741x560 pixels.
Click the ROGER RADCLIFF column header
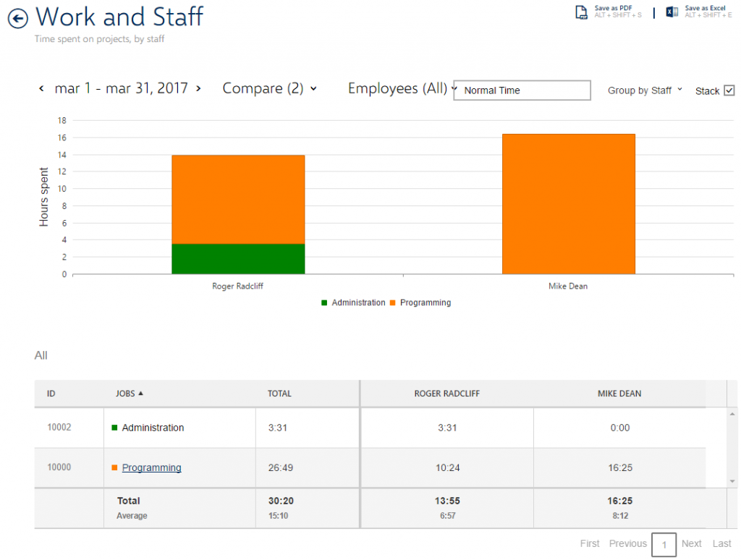[x=447, y=394]
